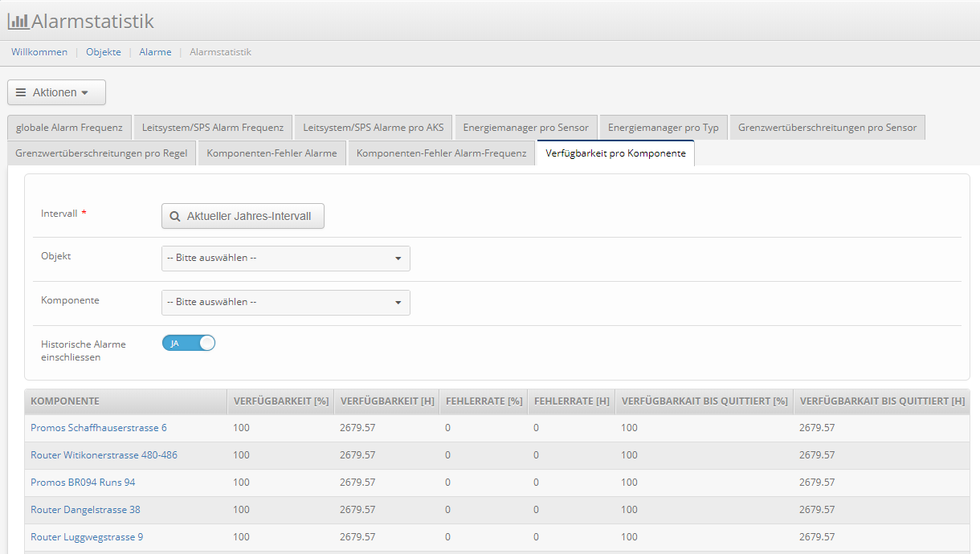
Task: Navigate to Objekte breadcrumb link
Action: pyautogui.click(x=104, y=52)
